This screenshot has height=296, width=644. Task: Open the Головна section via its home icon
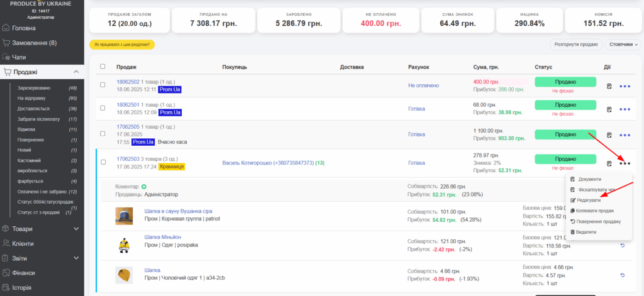tap(6, 28)
